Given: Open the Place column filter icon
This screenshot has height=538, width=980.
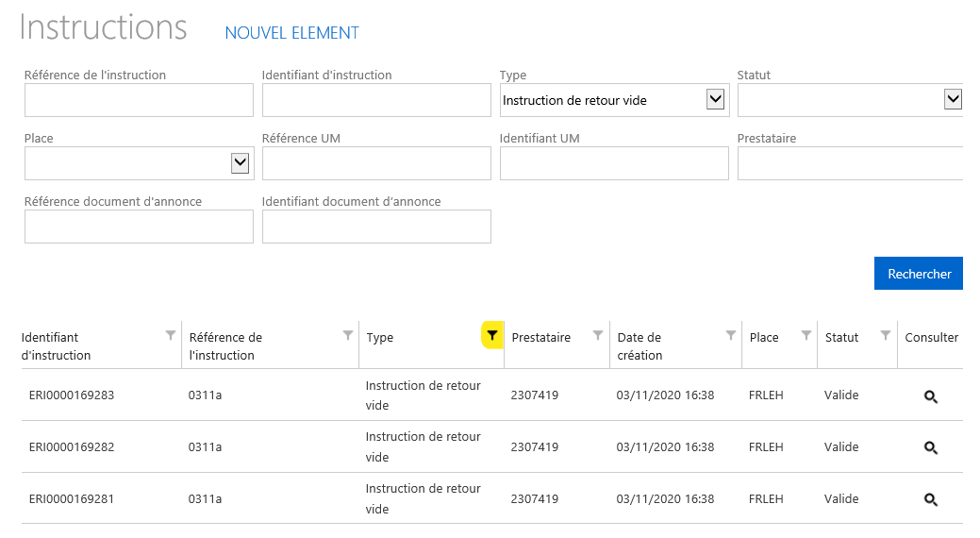Looking at the screenshot, I should (x=806, y=335).
